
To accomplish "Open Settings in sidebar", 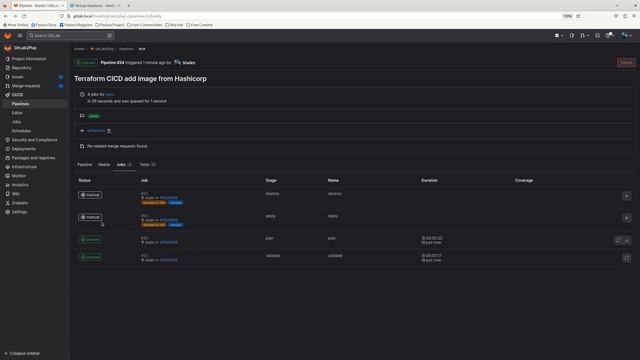I will tap(19, 212).
